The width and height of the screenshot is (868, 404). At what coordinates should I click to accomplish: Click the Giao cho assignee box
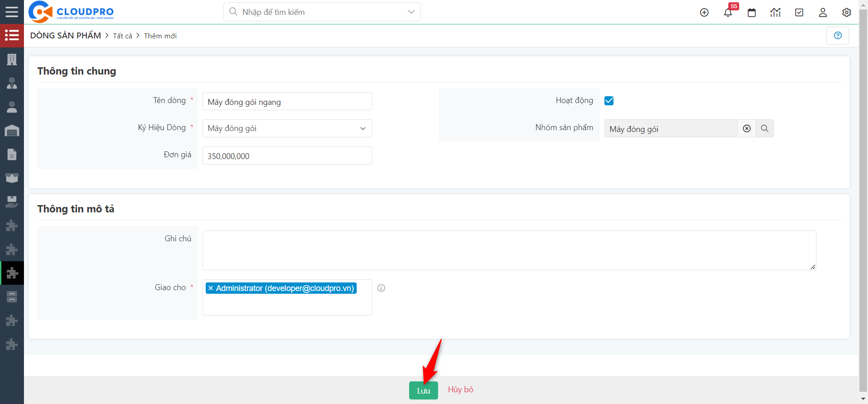click(287, 297)
